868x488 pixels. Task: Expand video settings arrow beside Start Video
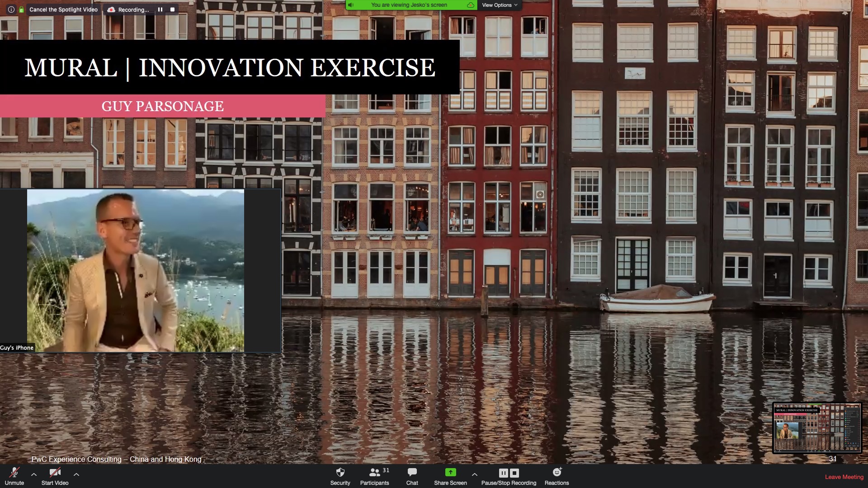(76, 474)
